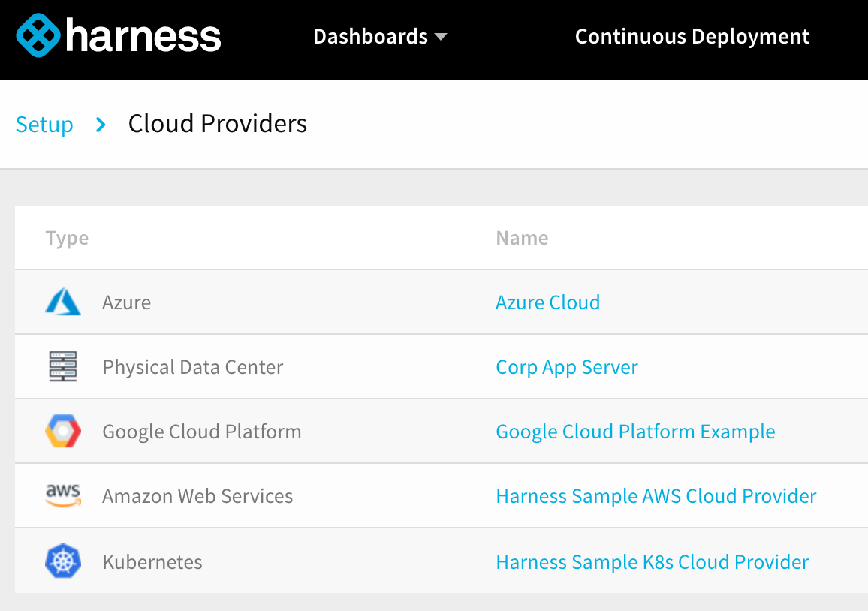Open Harness Sample K8s Cloud Provider

pyautogui.click(x=652, y=561)
